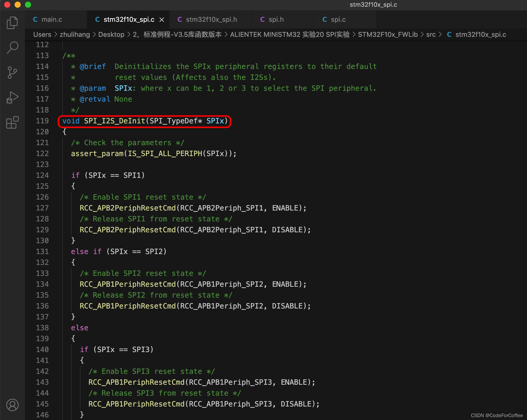The width and height of the screenshot is (527, 420).
Task: Expand the STM32F10x_FWLib breadcrumb folder
Action: [387, 34]
